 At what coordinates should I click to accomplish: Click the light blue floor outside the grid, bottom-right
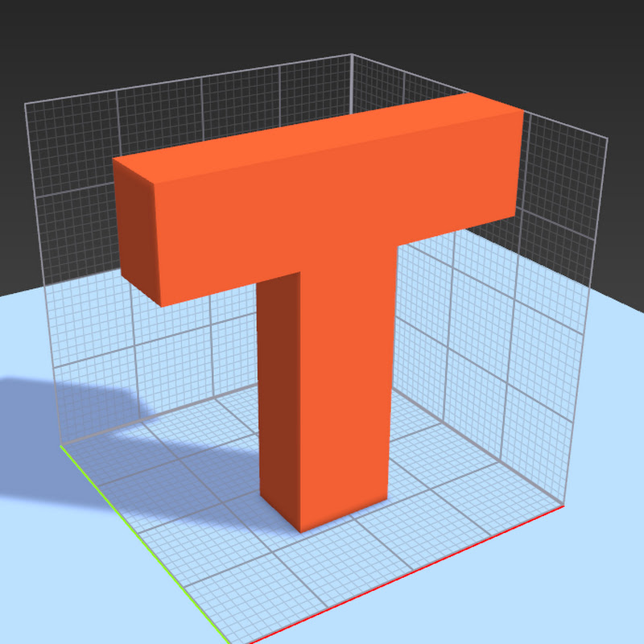(580, 596)
